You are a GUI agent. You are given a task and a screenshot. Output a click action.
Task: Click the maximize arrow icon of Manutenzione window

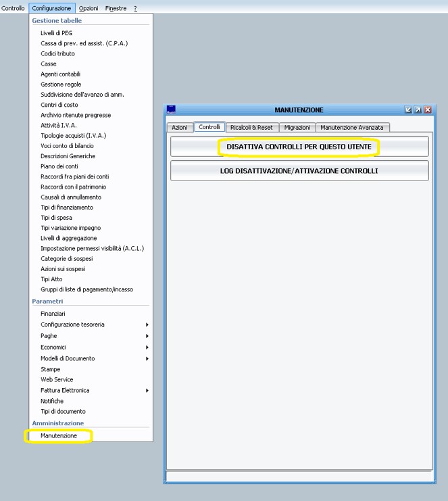click(x=418, y=110)
